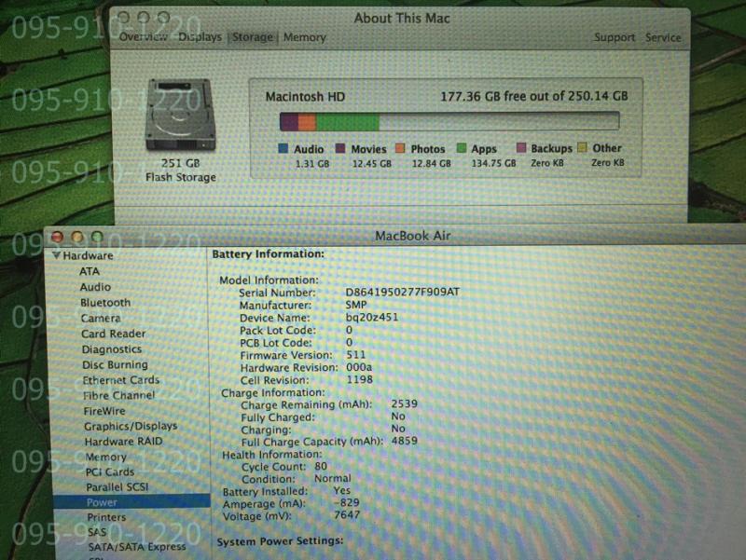Click the battery condition value Normal
The height and width of the screenshot is (560, 746).
333,479
